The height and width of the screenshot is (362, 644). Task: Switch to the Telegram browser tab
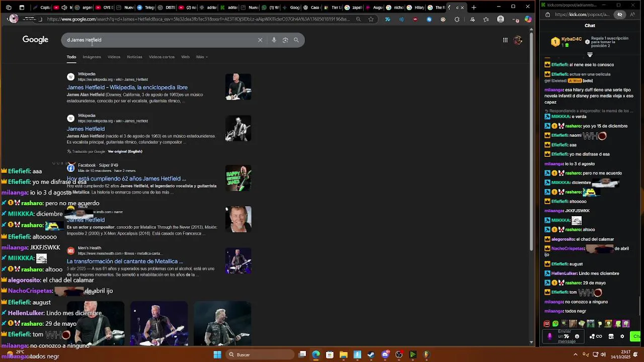coord(146,7)
